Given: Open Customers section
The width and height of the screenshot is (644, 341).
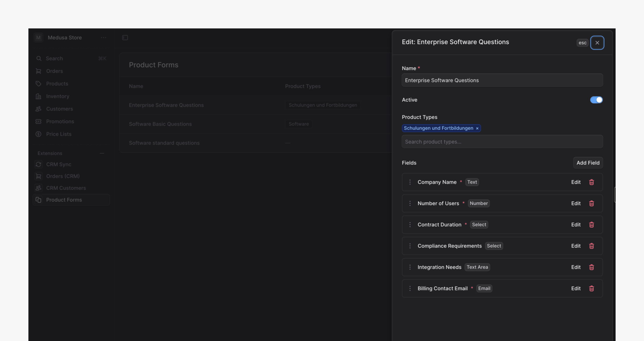Looking at the screenshot, I should pyautogui.click(x=71, y=109).
